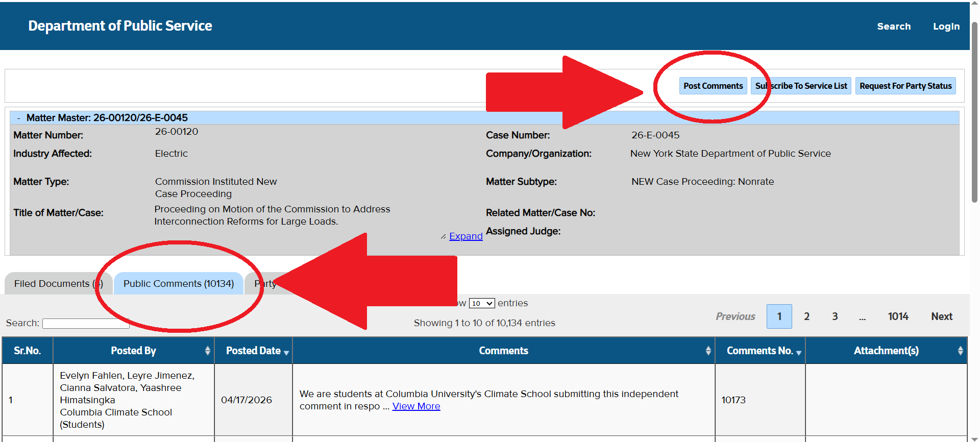The width and height of the screenshot is (980, 442).
Task: Sort the Comments column using arrows
Action: (708, 351)
